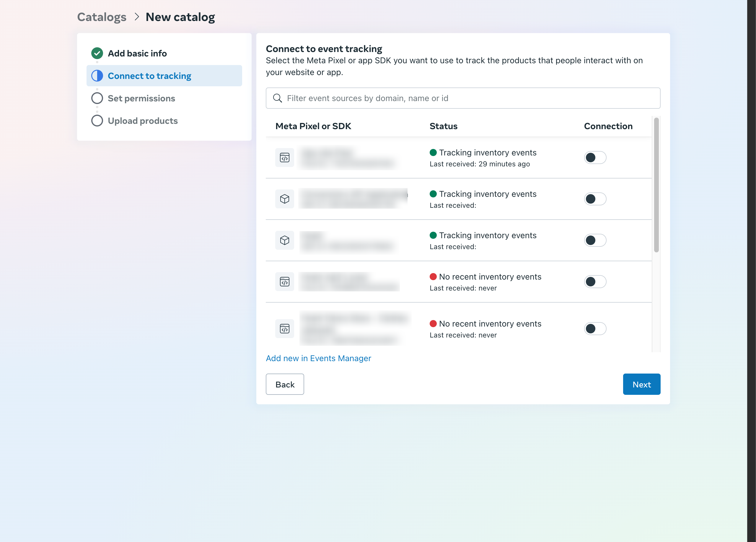Select Set permissions step
This screenshot has height=542, width=756.
[x=141, y=98]
